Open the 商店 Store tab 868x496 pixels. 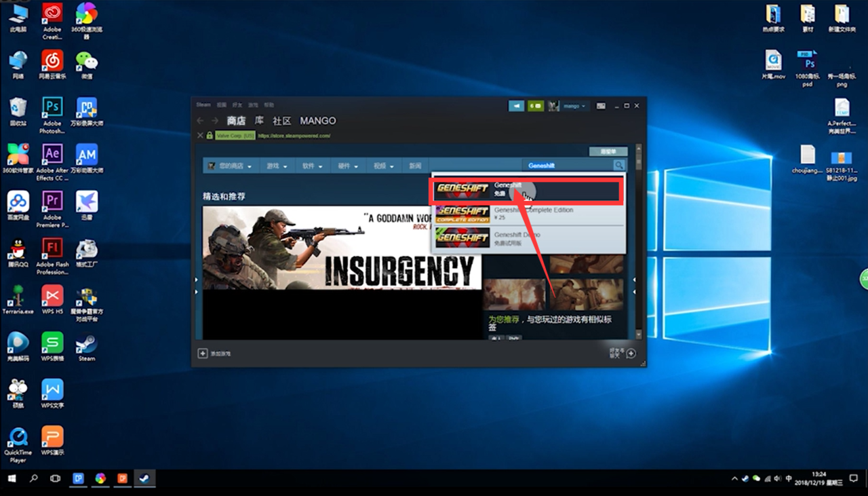(236, 121)
